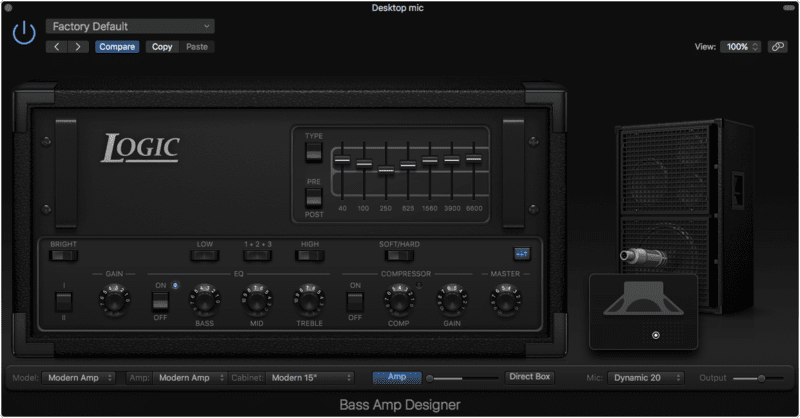Screen dimensions: 800x418
Task: Toggle the BRIGHT switch
Action: (x=64, y=255)
